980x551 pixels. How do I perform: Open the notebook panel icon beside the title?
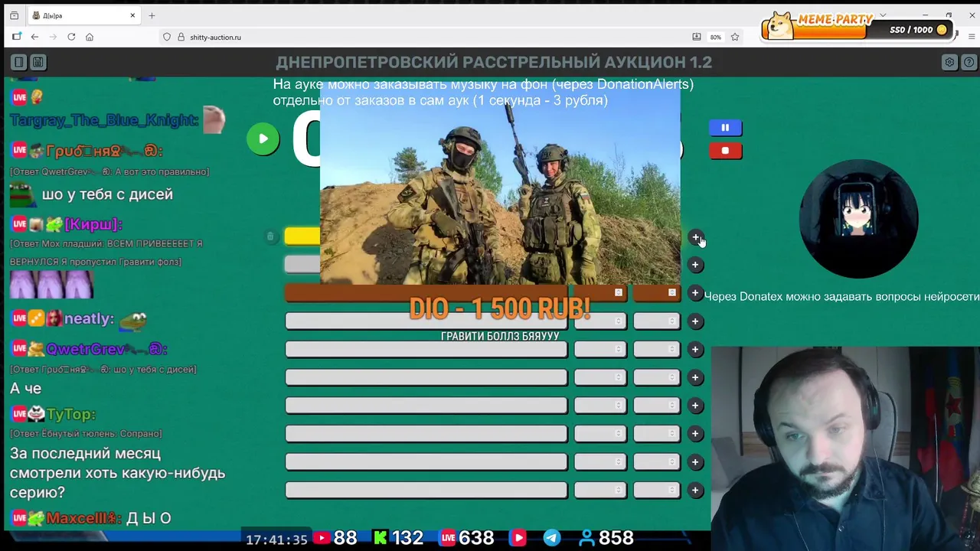[x=19, y=62]
